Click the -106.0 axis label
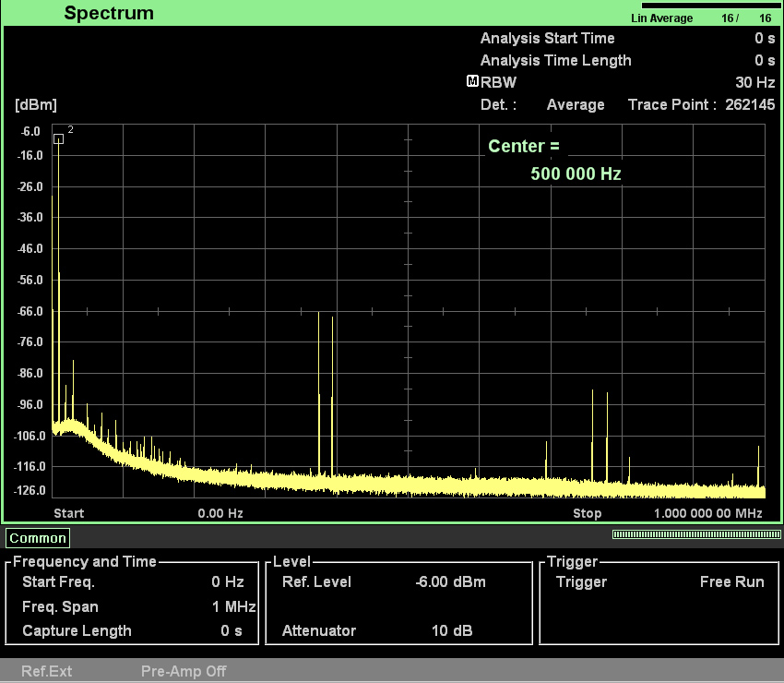This screenshot has height=683, width=784. click(x=29, y=436)
